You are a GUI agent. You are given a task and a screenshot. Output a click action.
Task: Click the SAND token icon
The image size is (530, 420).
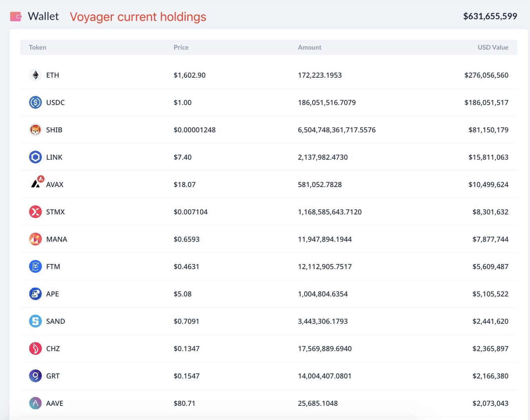[35, 321]
